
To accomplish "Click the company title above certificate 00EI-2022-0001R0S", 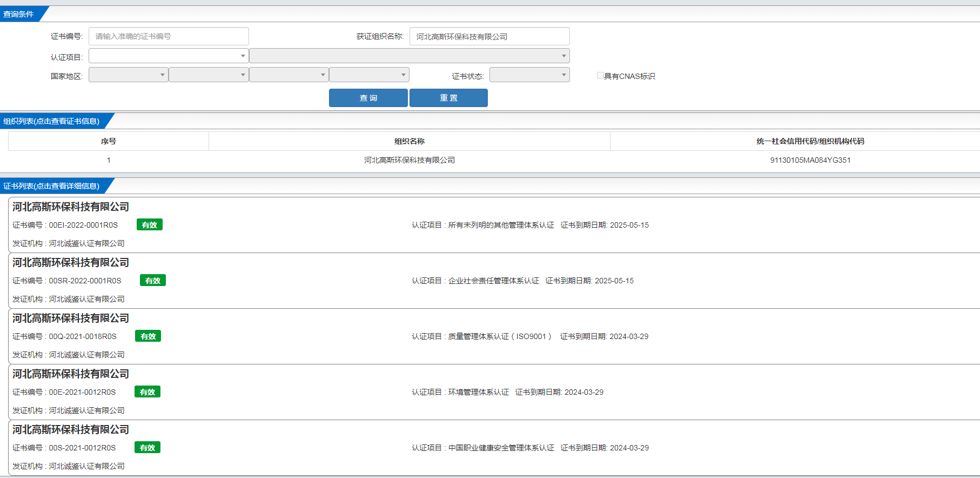I will pyautogui.click(x=71, y=207).
